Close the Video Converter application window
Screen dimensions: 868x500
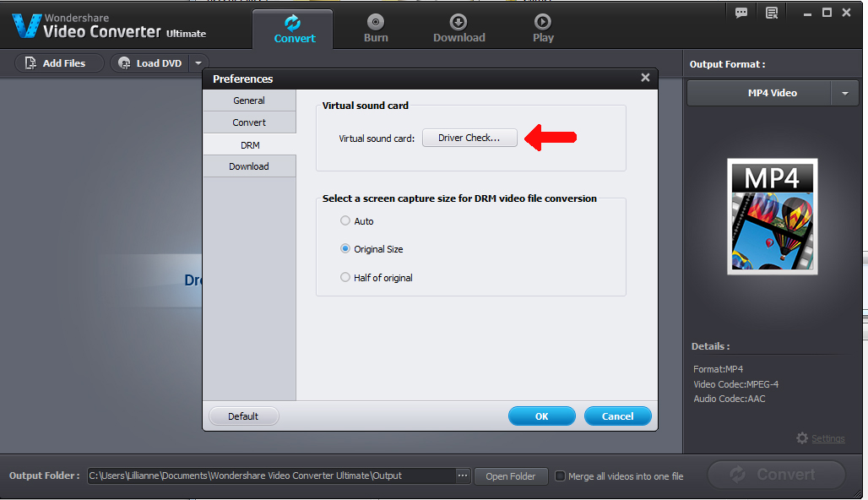(x=846, y=13)
